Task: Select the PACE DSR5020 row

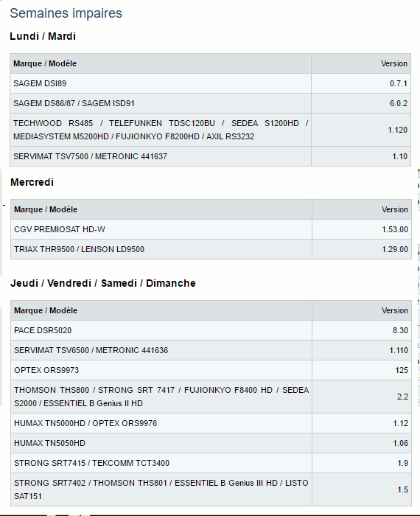Action: tap(211, 330)
